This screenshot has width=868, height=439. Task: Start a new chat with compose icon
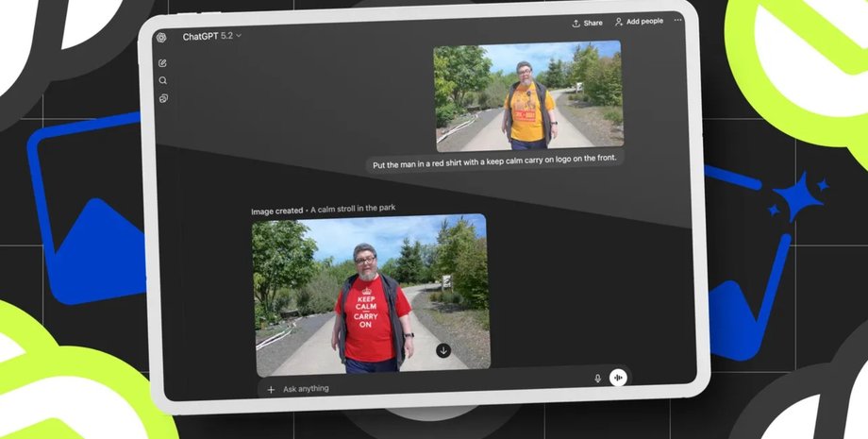click(x=162, y=63)
